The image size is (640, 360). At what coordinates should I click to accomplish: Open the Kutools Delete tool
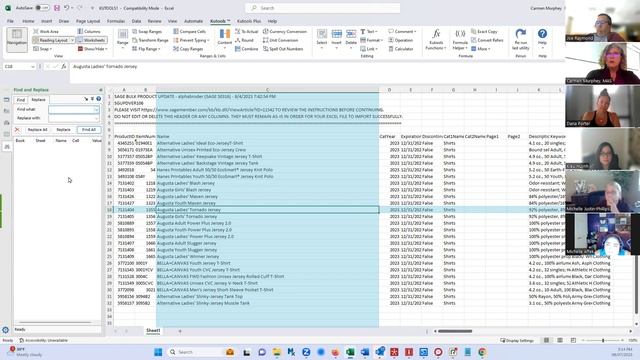[x=351, y=39]
